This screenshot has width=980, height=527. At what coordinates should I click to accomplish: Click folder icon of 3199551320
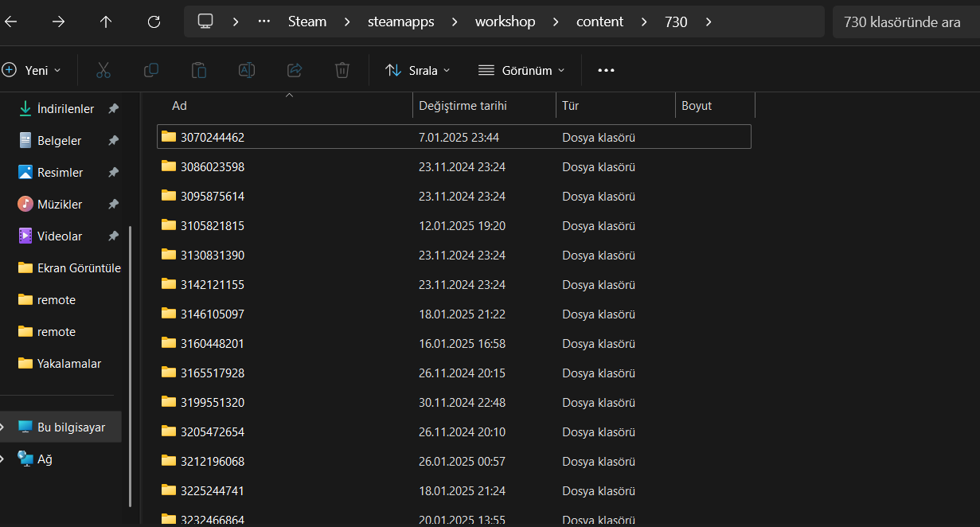pyautogui.click(x=169, y=401)
